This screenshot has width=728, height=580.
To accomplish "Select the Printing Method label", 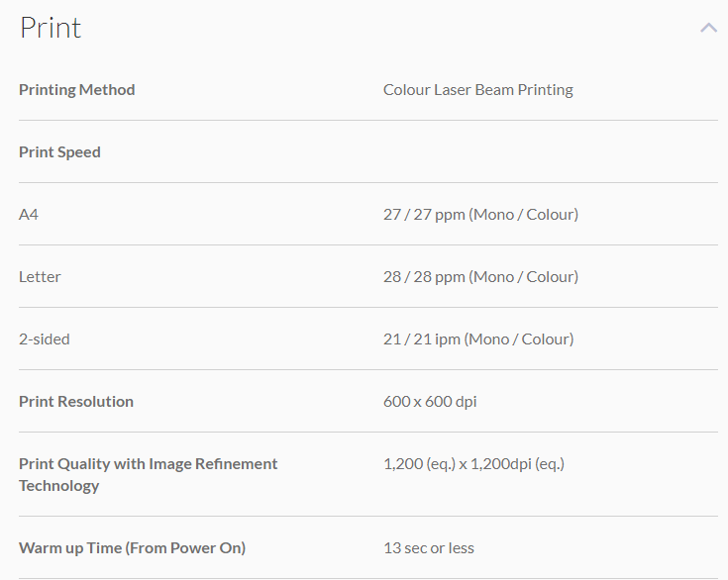I will 76,90.
